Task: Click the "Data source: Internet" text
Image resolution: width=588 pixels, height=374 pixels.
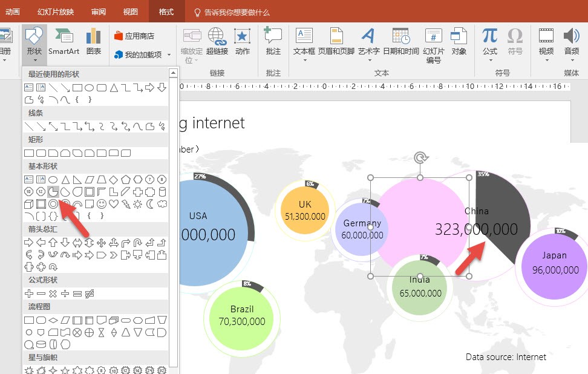Action: (506, 356)
